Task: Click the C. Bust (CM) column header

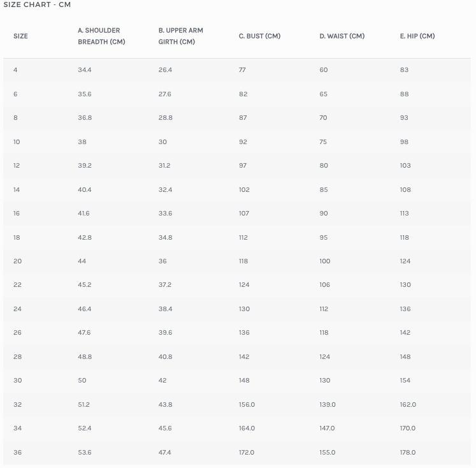Action: coord(259,36)
